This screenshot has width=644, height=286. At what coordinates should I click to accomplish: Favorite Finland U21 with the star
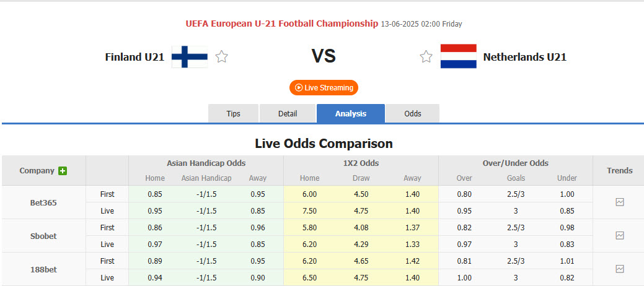pos(222,57)
